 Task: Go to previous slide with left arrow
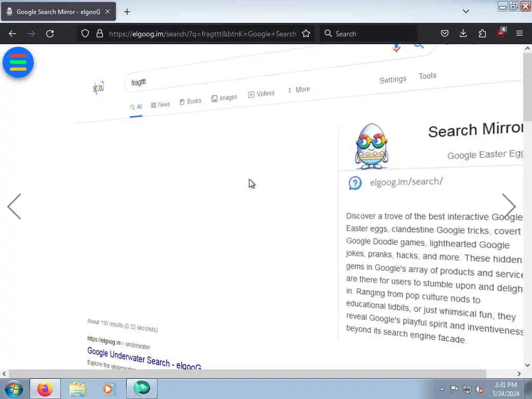click(14, 206)
